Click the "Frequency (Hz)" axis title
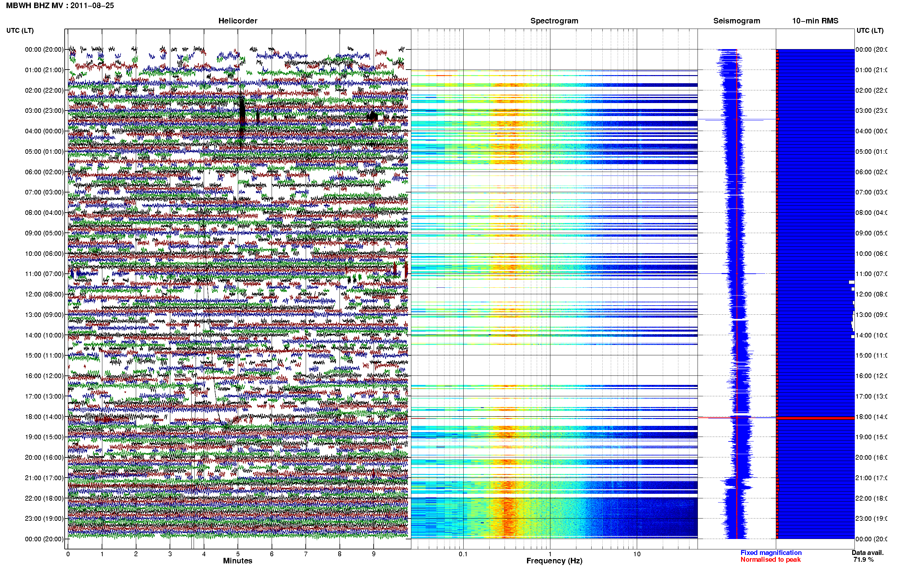This screenshot has width=924, height=578. coord(554,561)
